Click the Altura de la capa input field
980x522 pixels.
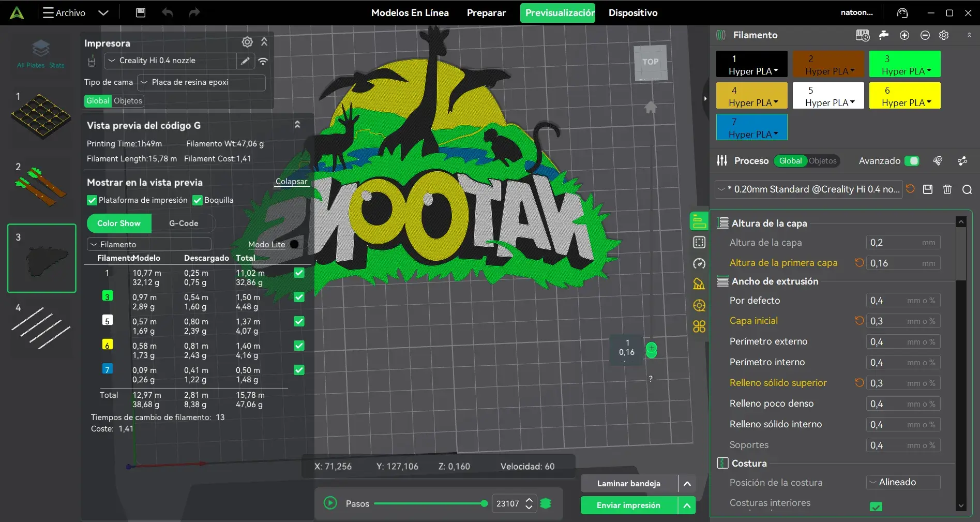pos(903,243)
